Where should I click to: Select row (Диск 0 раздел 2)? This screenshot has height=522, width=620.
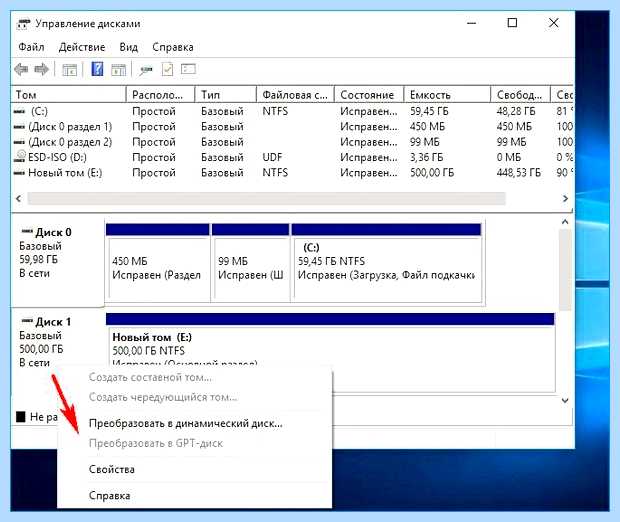tap(293, 142)
